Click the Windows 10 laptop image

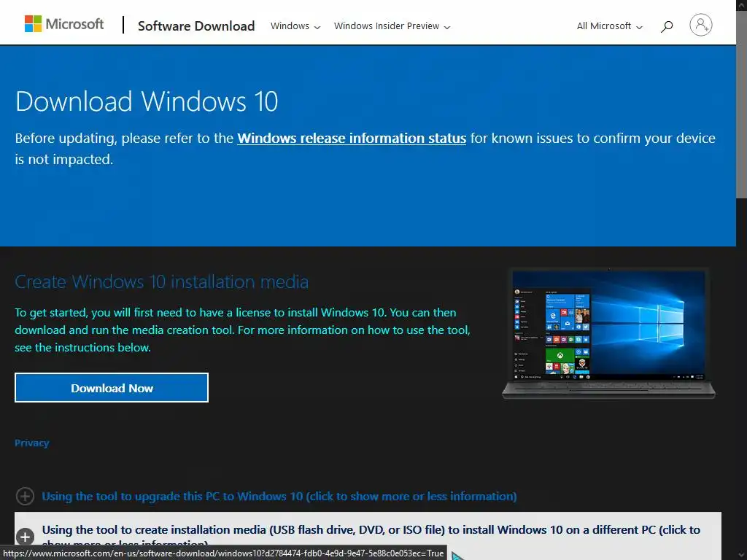pyautogui.click(x=608, y=333)
